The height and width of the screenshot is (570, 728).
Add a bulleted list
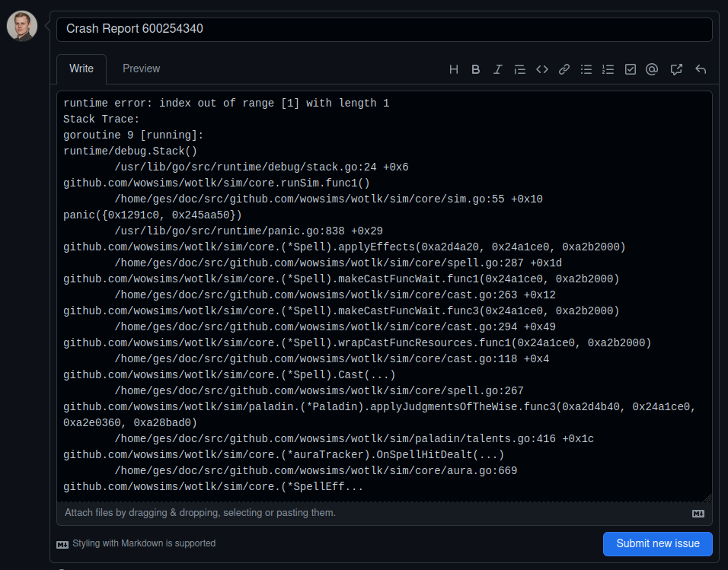coord(586,68)
